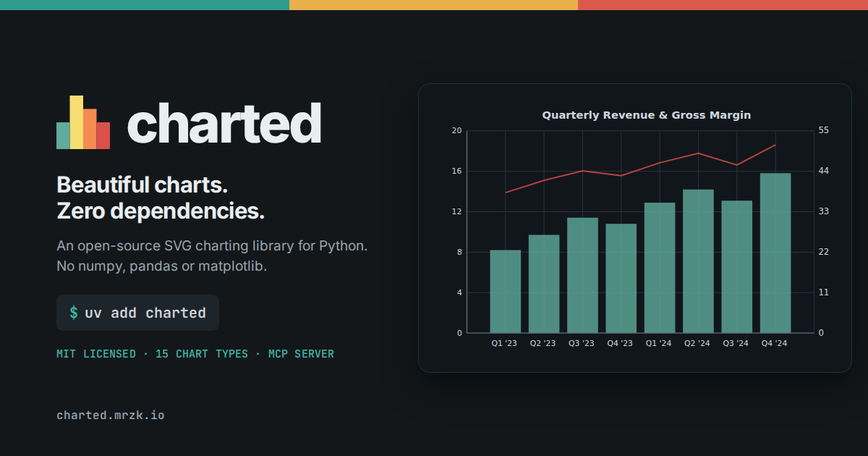Select the Q1 '24 revenue bar

tap(660, 268)
